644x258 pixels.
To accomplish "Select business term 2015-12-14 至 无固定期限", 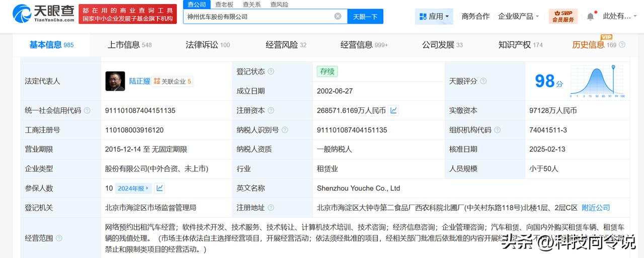I will click(146, 149).
